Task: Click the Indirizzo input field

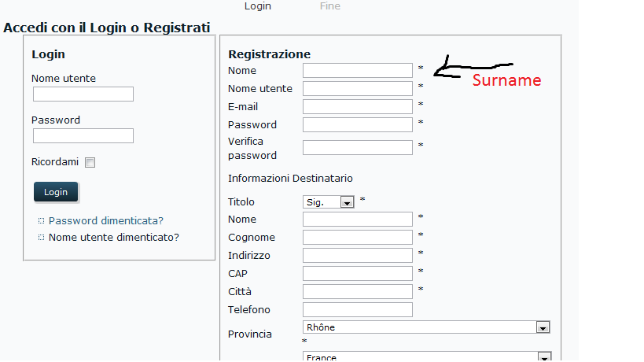Action: (358, 256)
